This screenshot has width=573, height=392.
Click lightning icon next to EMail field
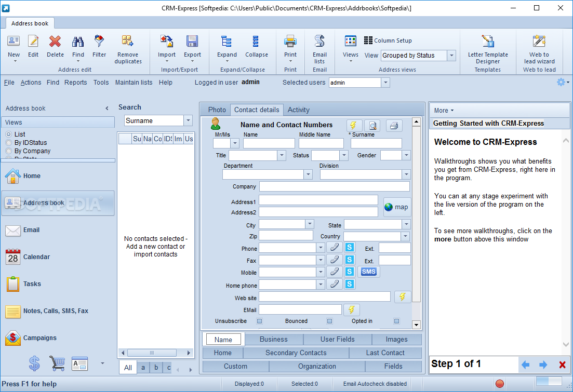coord(352,310)
